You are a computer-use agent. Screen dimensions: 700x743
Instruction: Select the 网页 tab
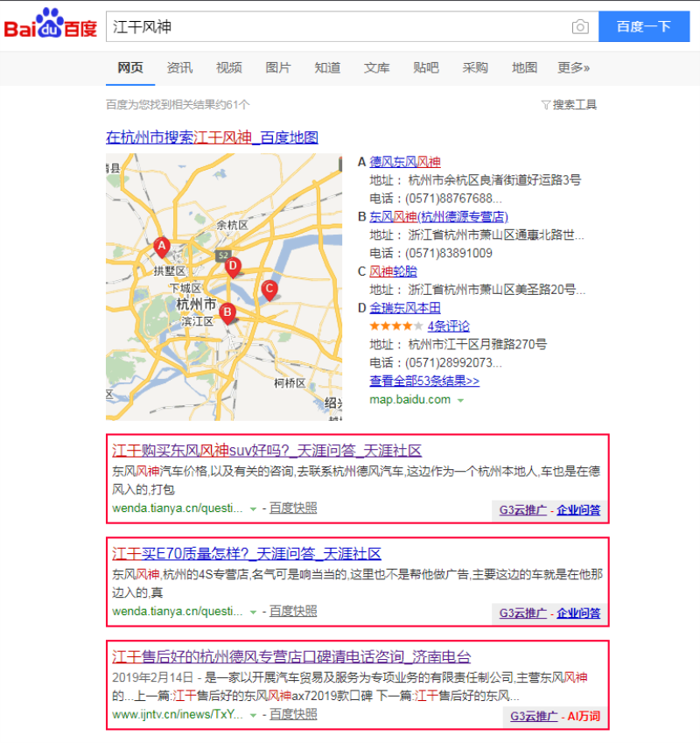pyautogui.click(x=130, y=67)
